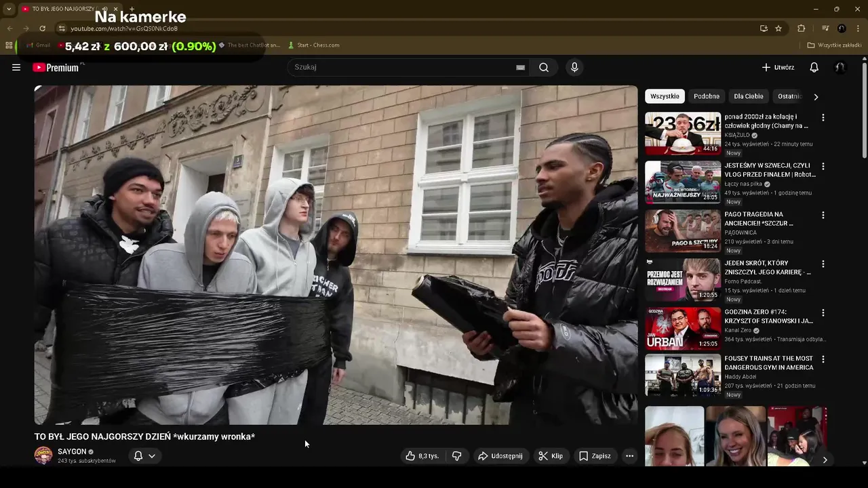Click the Klip scissors button
Screen dimensions: 868x488
(x=551, y=456)
